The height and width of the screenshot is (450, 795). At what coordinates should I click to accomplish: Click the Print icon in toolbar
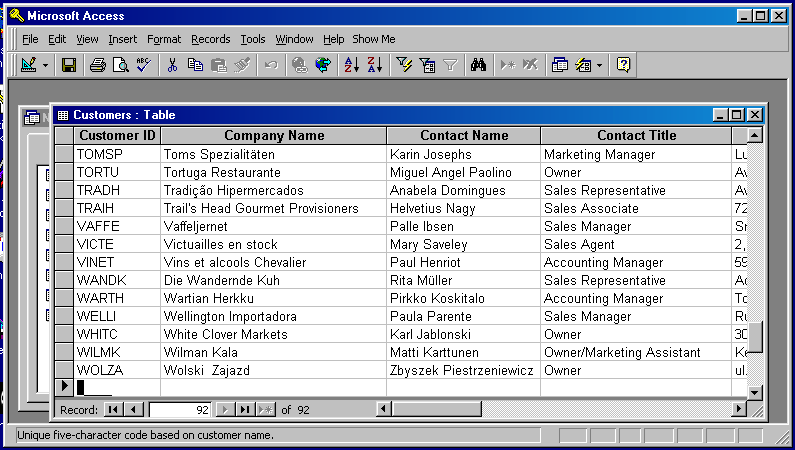(98, 65)
